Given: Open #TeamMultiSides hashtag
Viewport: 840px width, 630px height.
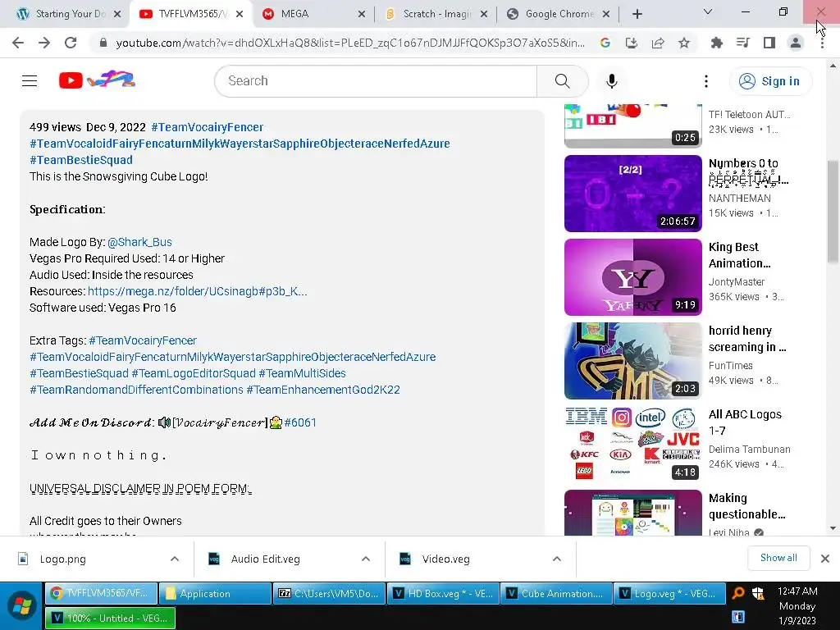Looking at the screenshot, I should click(x=302, y=373).
